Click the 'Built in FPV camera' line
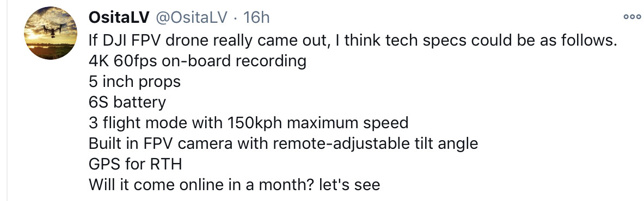The width and height of the screenshot is (644, 201). 284,143
